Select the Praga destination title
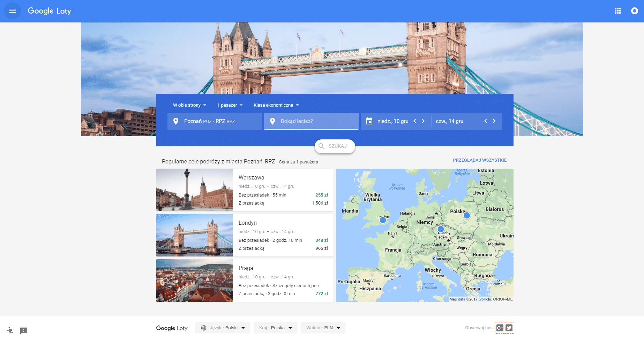644x338 pixels. [x=246, y=268]
